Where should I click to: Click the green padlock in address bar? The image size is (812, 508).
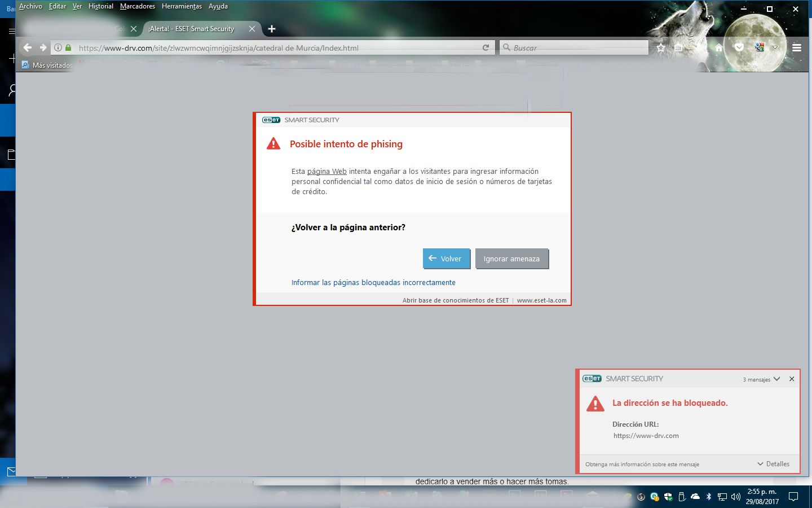point(68,48)
